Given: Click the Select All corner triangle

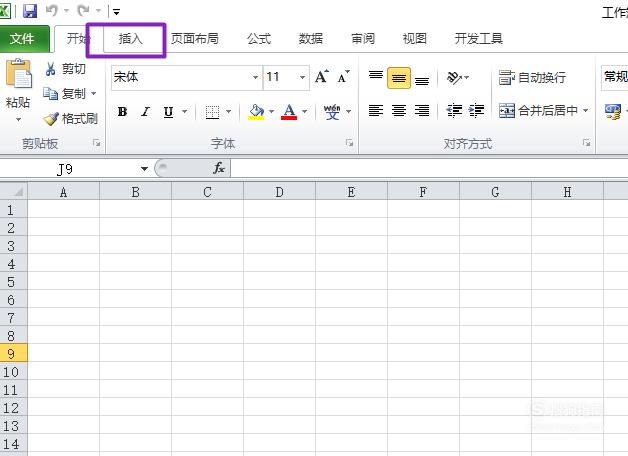Looking at the screenshot, I should (x=14, y=191).
